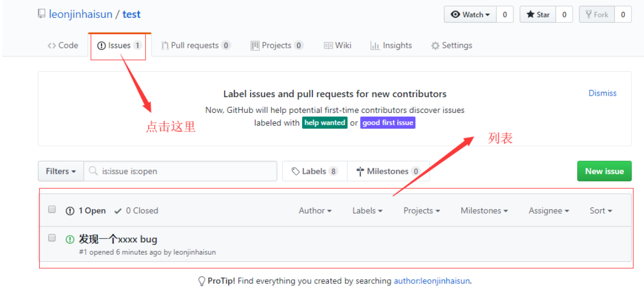Show the 0 Closed issues

[136, 211]
